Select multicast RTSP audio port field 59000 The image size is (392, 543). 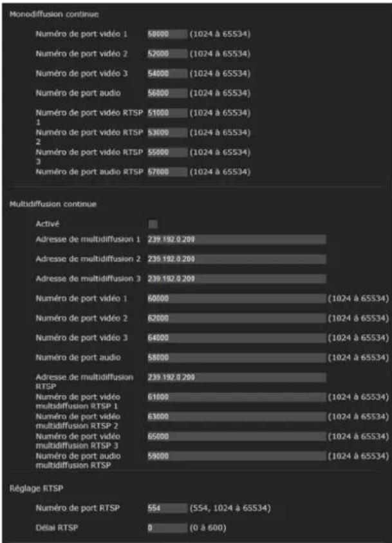pyautogui.click(x=237, y=457)
